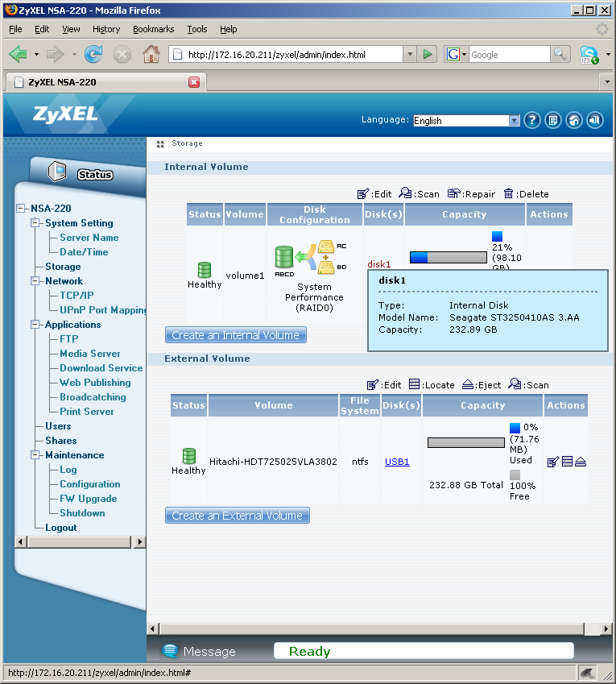Click the search magnifier icon

click(560, 55)
